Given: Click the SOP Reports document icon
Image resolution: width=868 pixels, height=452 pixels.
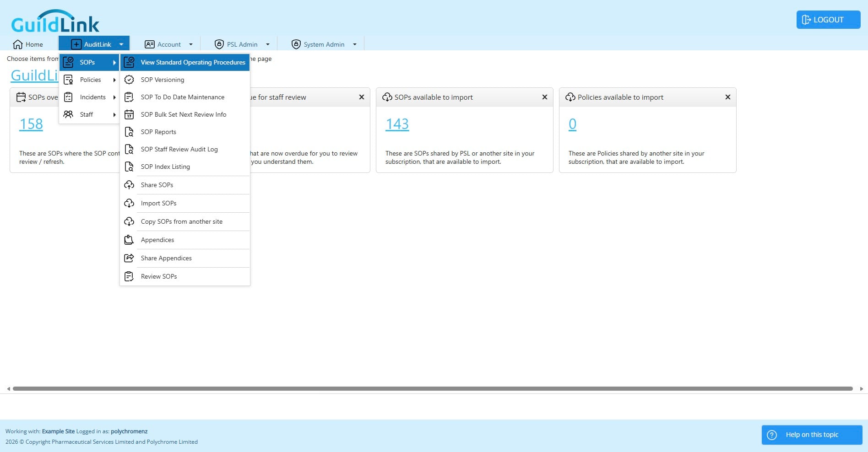Looking at the screenshot, I should point(129,132).
